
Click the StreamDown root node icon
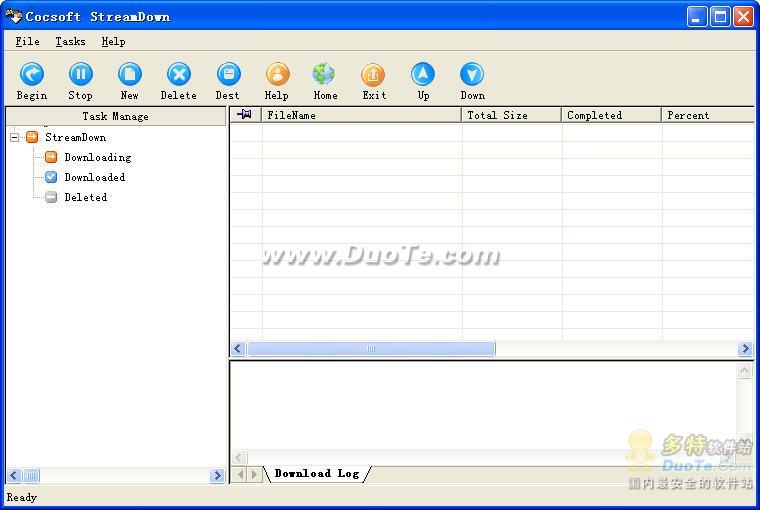(x=32, y=137)
